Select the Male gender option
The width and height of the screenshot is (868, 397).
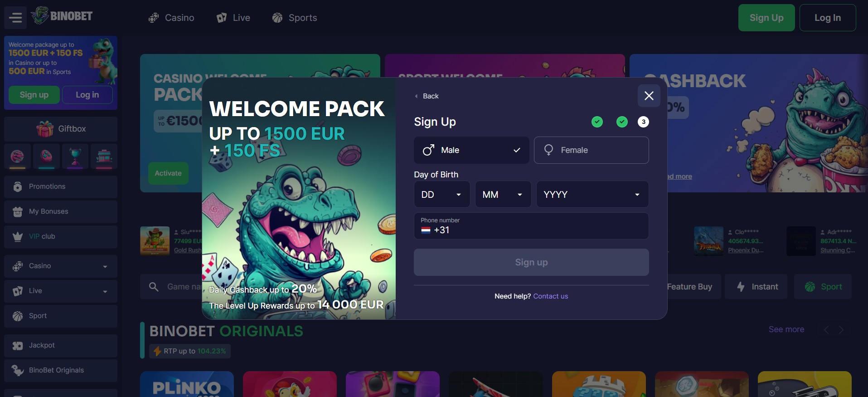click(x=471, y=150)
